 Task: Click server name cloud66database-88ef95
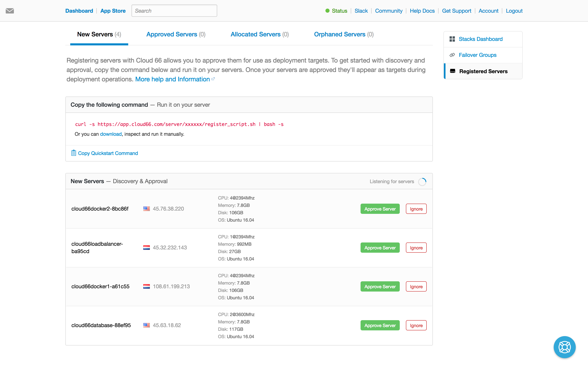coord(101,325)
